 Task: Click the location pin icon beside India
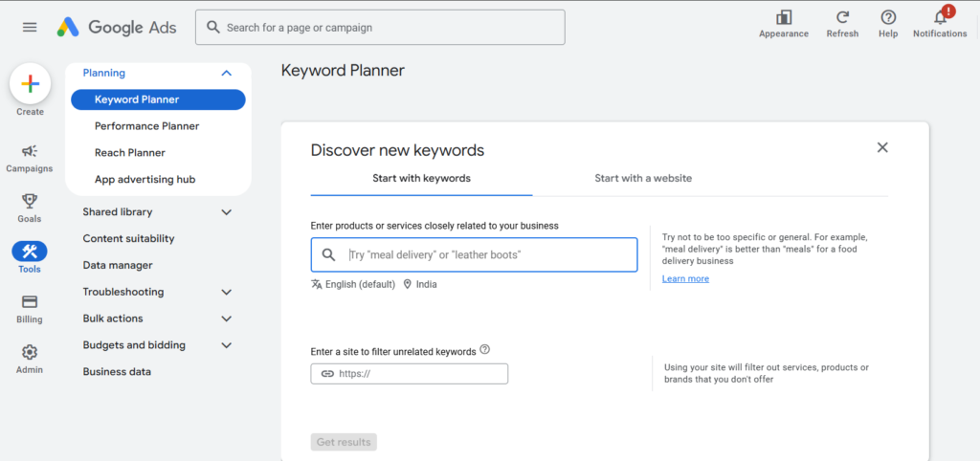point(408,284)
